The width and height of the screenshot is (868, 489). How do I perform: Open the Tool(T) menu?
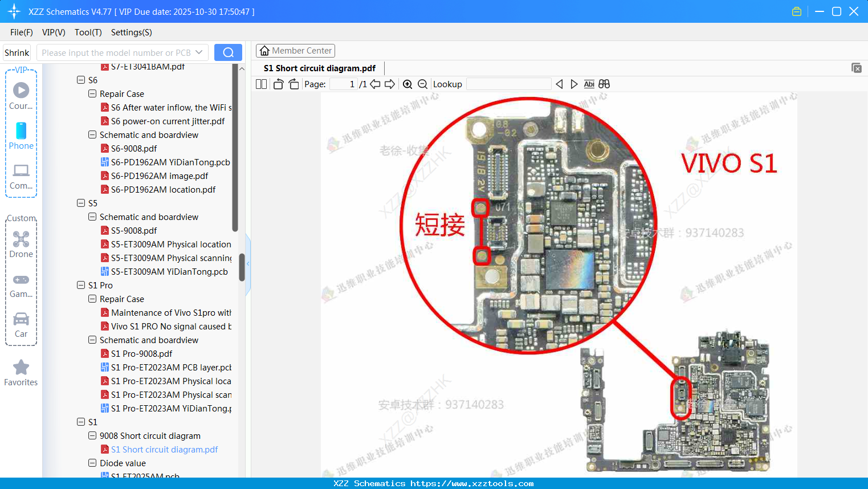[x=88, y=32]
